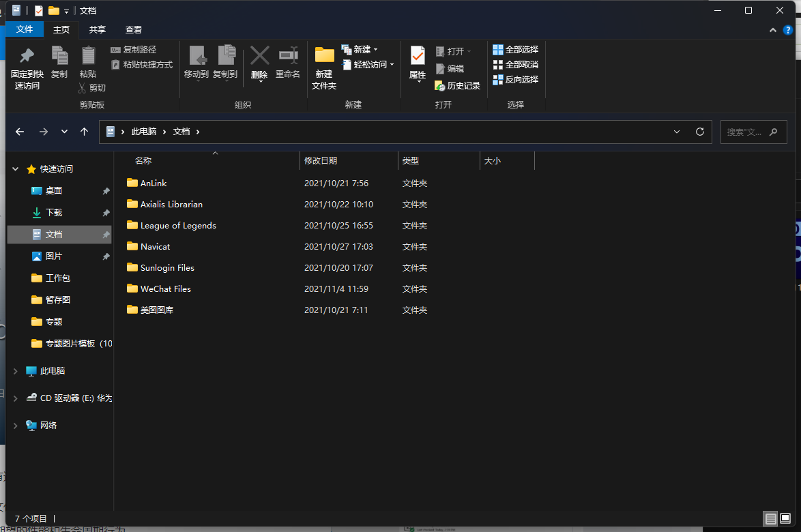Image resolution: width=801 pixels, height=532 pixels.
Task: Click the 复制 copy icon in ribbon
Action: (59, 55)
